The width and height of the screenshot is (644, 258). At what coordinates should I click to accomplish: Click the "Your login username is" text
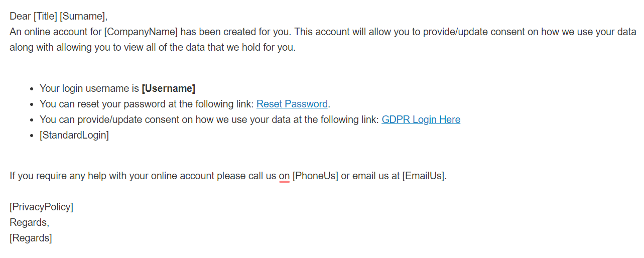[89, 89]
